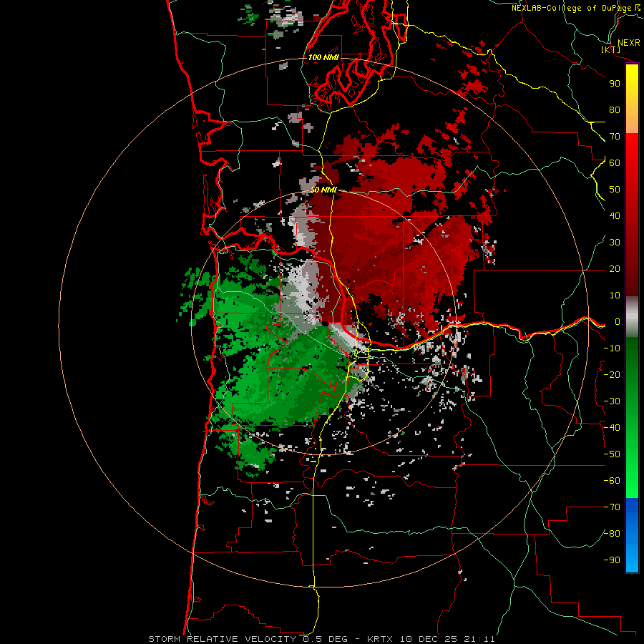Select the -40 value on velocity scale
The width and height of the screenshot is (644, 644).
tap(612, 428)
